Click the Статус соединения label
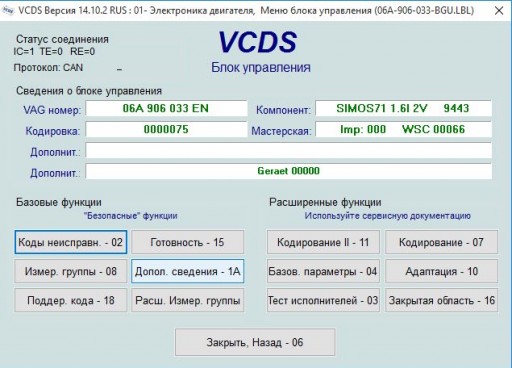 click(62, 39)
